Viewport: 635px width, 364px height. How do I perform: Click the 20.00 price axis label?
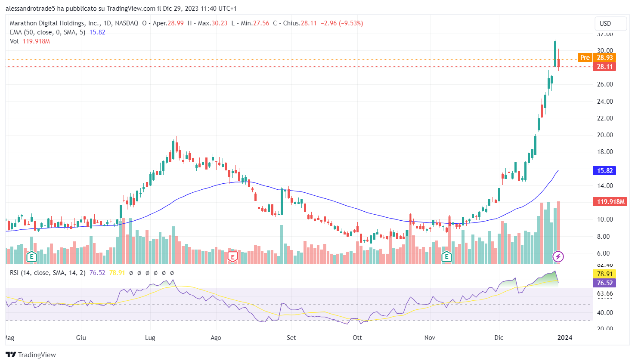[x=604, y=135]
